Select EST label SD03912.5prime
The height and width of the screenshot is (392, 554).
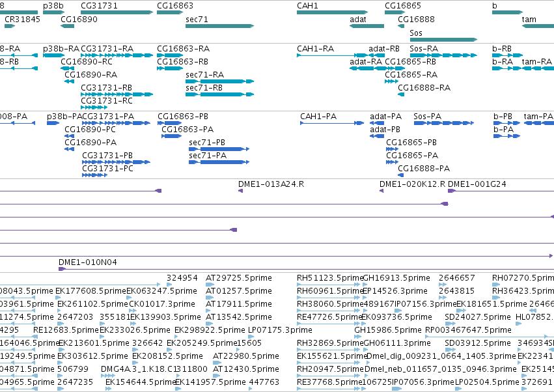point(478,343)
